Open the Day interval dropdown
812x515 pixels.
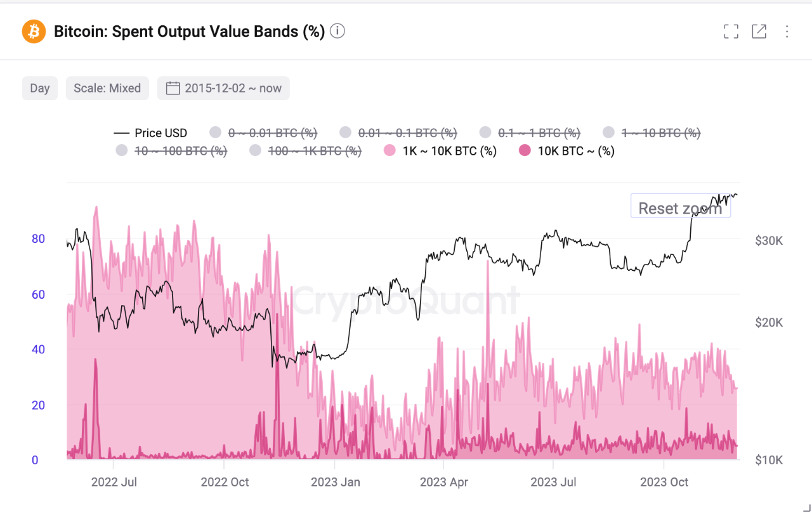coord(40,88)
